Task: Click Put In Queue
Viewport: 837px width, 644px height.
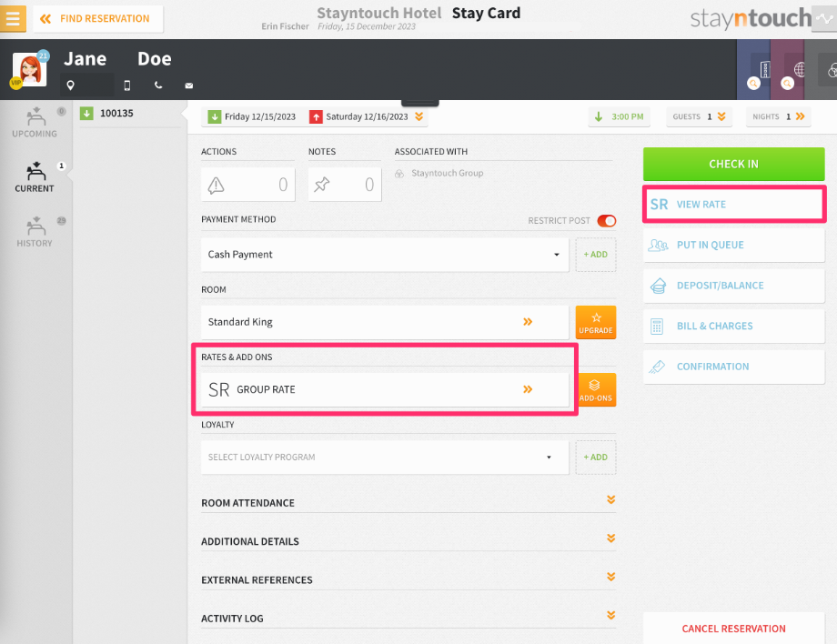Action: pos(733,245)
